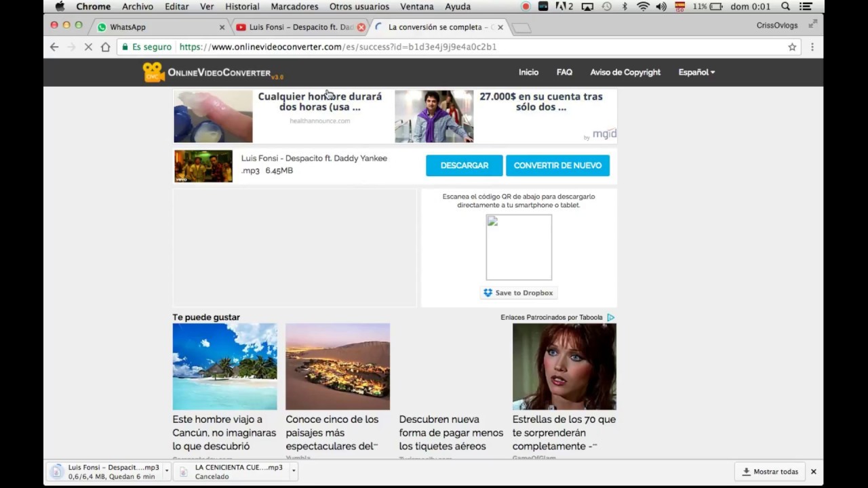Enter full screen with window arrows

(812, 24)
